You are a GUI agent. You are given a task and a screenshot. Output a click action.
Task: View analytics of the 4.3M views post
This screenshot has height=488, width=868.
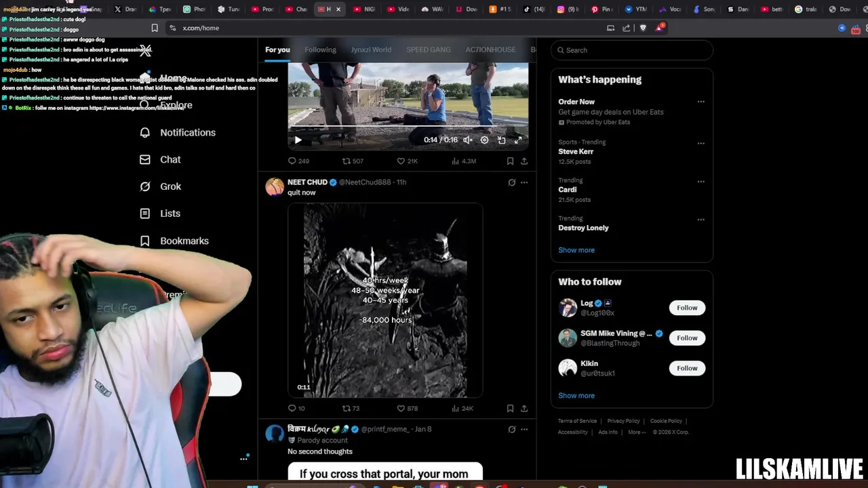coord(464,161)
